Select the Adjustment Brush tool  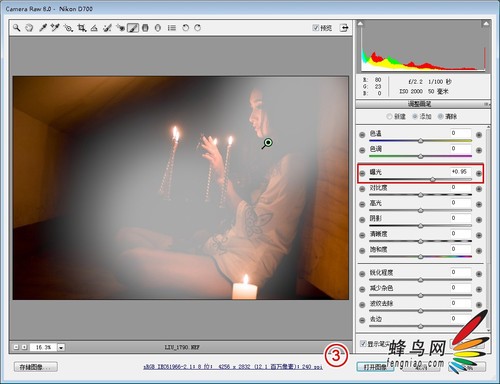point(133,28)
